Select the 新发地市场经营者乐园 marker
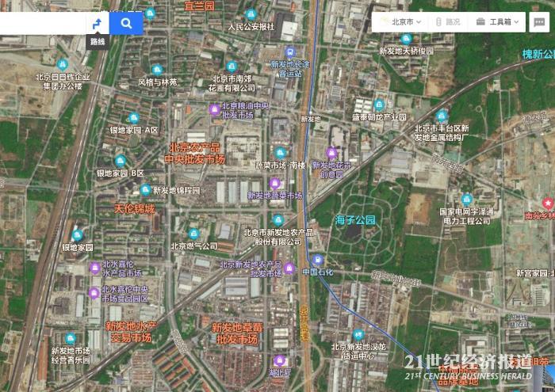Image resolution: width=555 pixels, height=392 pixels. (71, 339)
